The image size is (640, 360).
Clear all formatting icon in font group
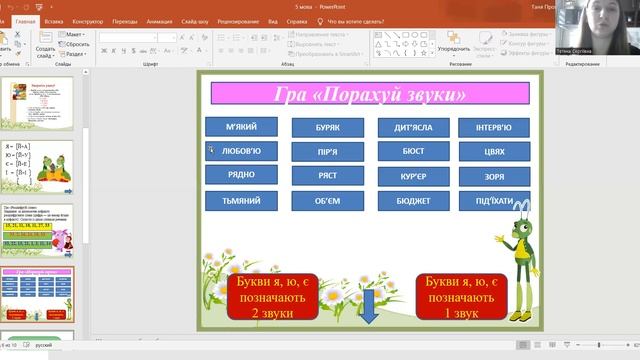point(204,38)
